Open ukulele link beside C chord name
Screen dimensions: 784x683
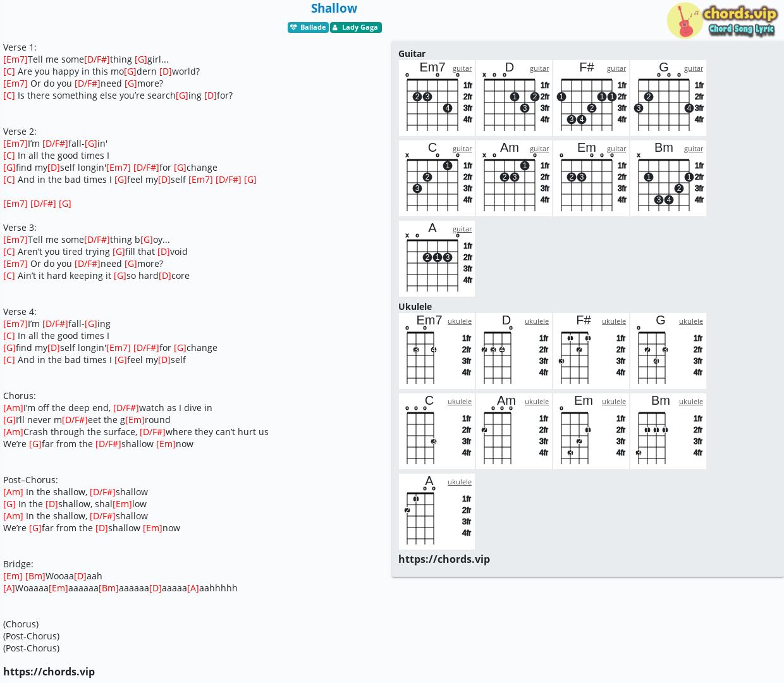[x=460, y=402]
